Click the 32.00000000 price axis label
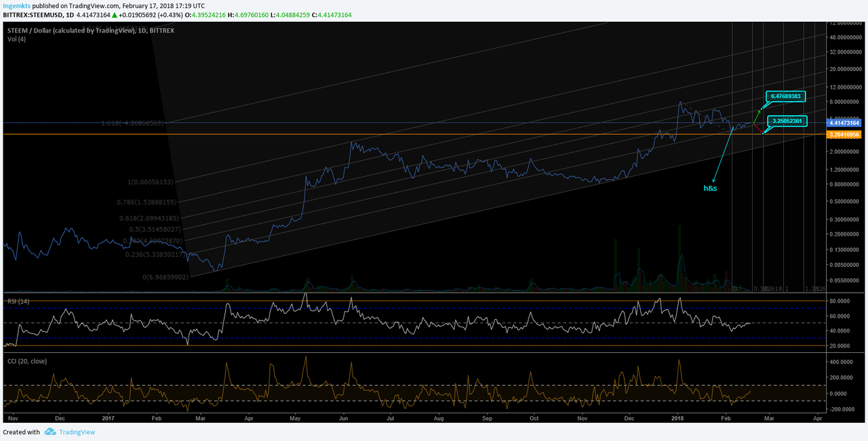The width and height of the screenshot is (868, 441). 845,51
